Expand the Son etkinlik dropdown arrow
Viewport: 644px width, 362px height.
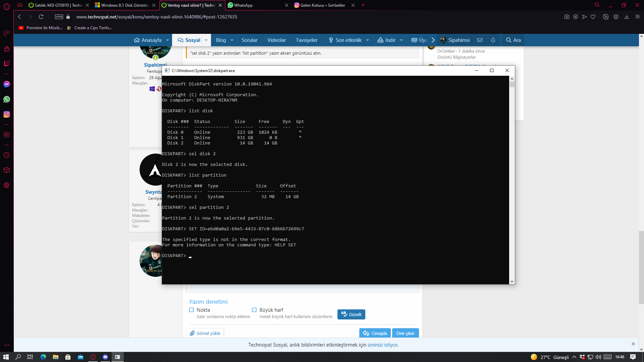tap(368, 40)
